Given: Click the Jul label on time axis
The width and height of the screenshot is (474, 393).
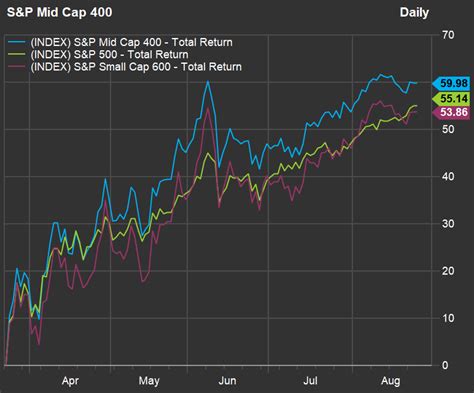Looking at the screenshot, I should click(x=310, y=381).
